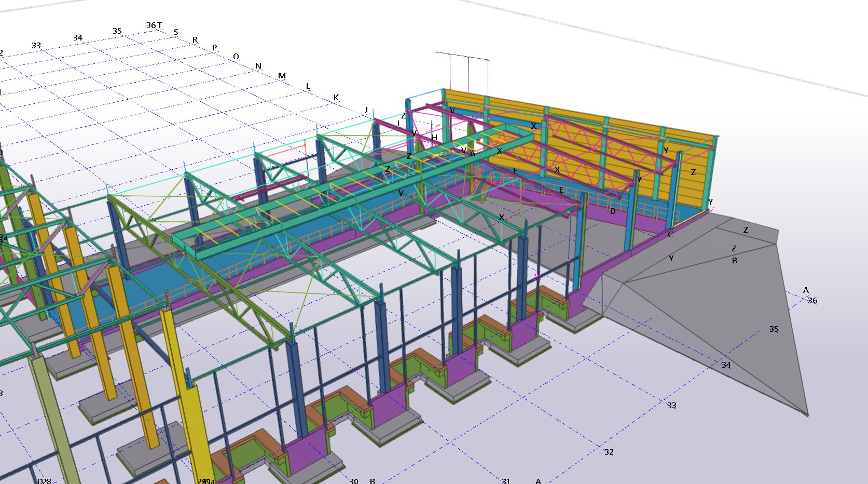Click grid label T at the top
Screen dimensions: 868x484
160,25
